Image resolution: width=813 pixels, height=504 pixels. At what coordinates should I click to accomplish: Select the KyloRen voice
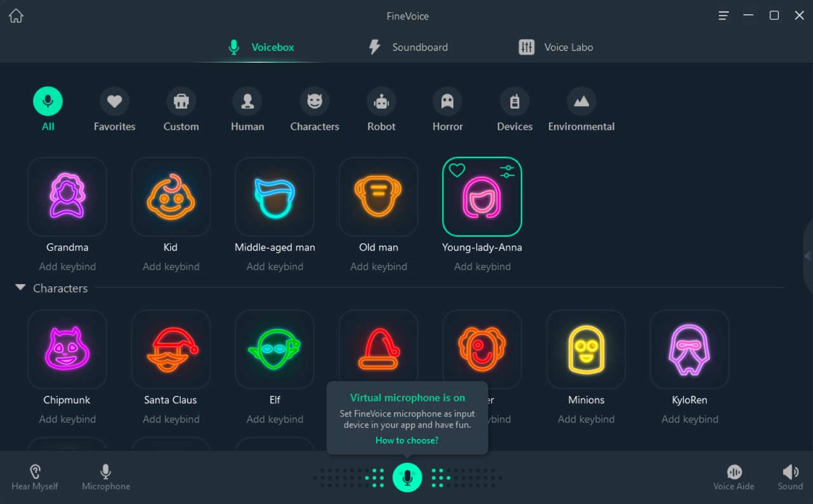pyautogui.click(x=690, y=349)
